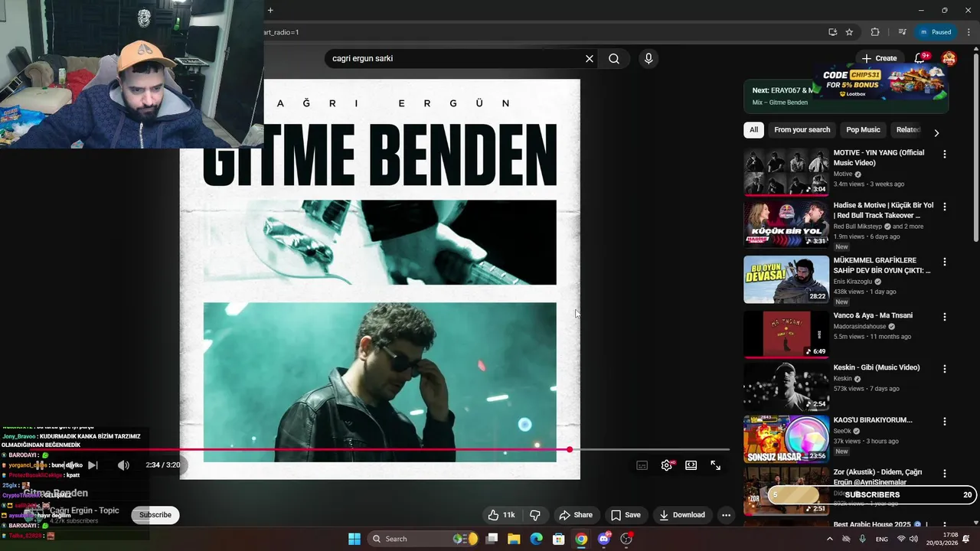The image size is (980, 551).
Task: Clear the search box with the X icon
Action: click(x=590, y=59)
